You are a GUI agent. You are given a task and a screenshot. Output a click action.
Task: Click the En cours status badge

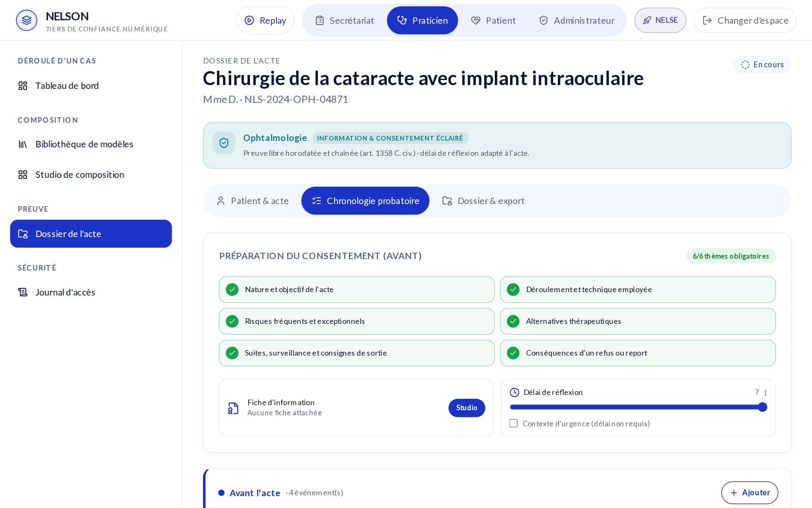click(x=763, y=65)
